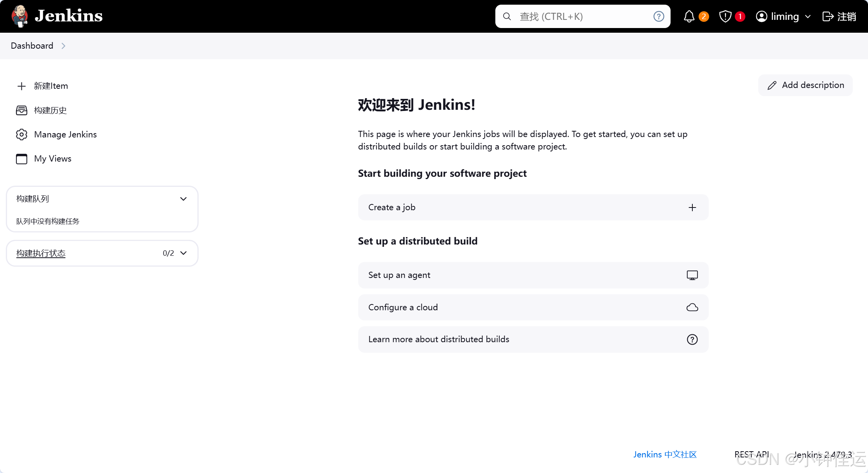Open the Configure a cloud card
The width and height of the screenshot is (868, 473).
[x=533, y=307]
